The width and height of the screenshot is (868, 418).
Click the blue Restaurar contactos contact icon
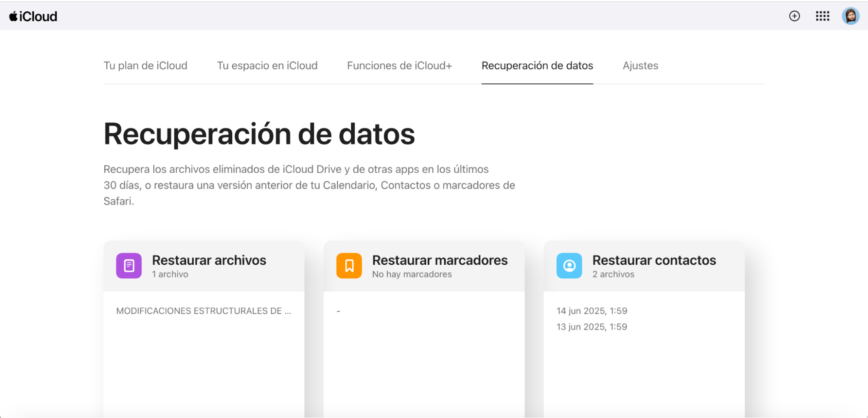click(x=569, y=265)
